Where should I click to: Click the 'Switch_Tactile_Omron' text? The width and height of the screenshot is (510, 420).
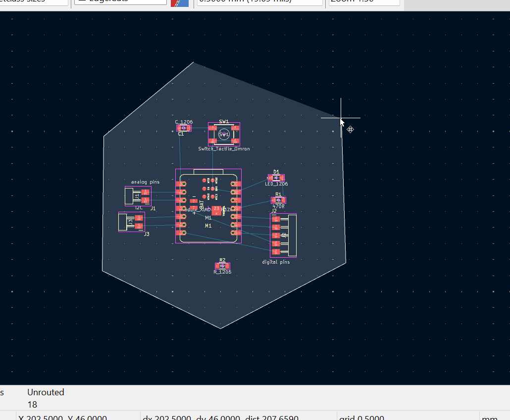(x=224, y=148)
